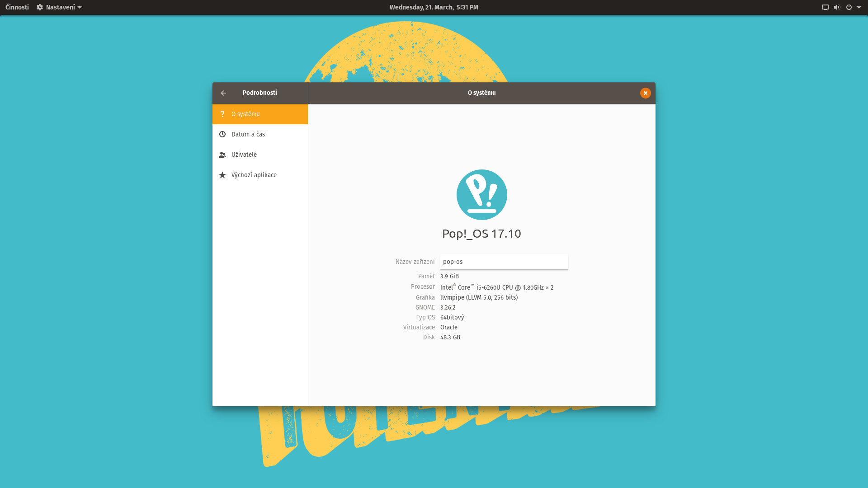Open the clock showing Wednesday, 21. March

[x=434, y=7]
